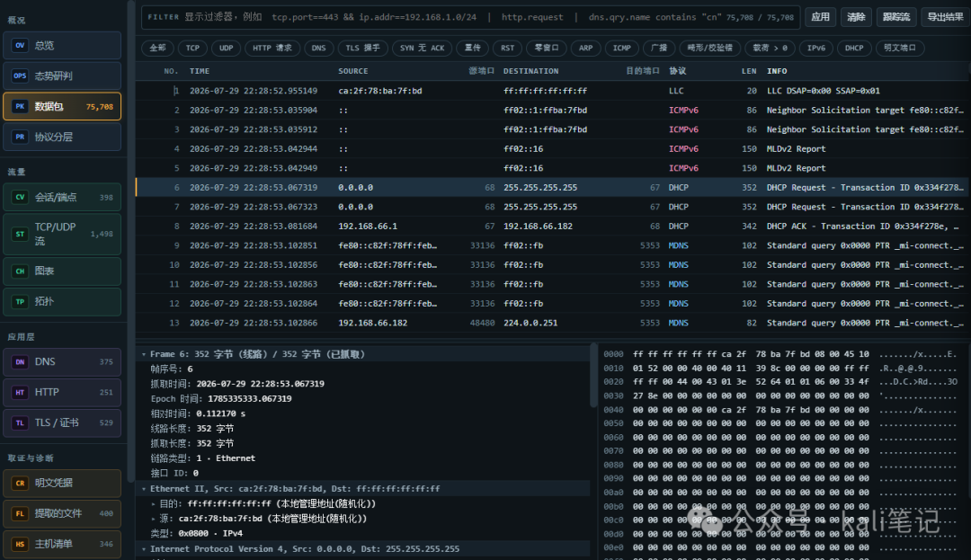The height and width of the screenshot is (560, 971).
Task: Open HTTP section via HT icon
Action: [x=20, y=392]
